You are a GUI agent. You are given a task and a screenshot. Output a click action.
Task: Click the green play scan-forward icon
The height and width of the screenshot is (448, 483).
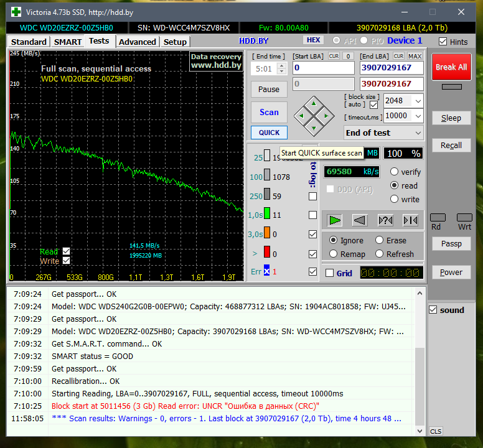334,220
